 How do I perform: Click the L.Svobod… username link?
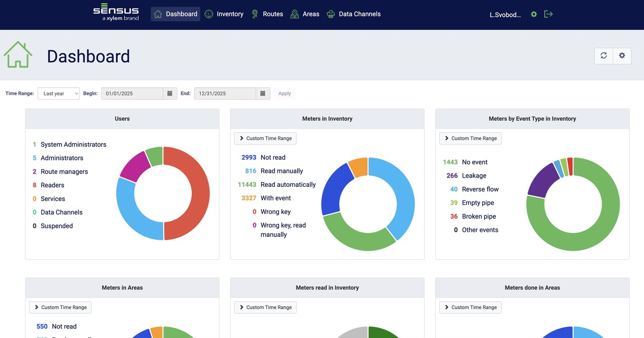tap(505, 15)
